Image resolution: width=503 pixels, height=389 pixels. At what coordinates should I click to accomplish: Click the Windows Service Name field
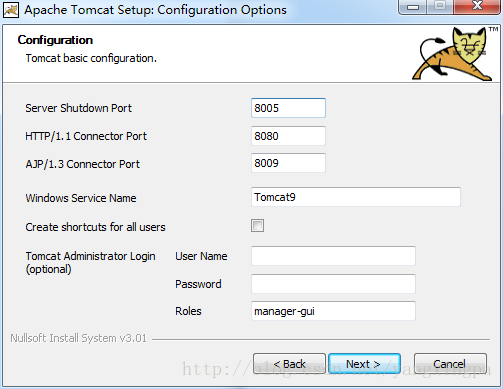pos(356,197)
